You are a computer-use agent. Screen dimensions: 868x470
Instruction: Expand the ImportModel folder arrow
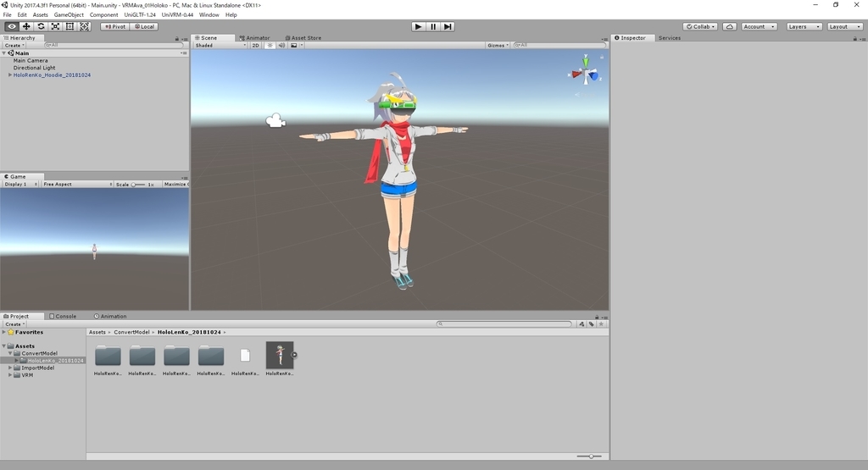[x=10, y=368]
